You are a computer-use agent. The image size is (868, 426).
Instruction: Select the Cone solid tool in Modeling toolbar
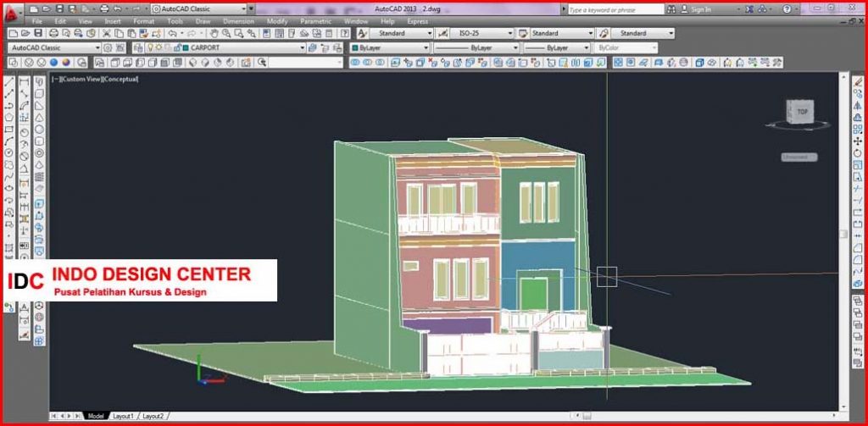point(39,117)
